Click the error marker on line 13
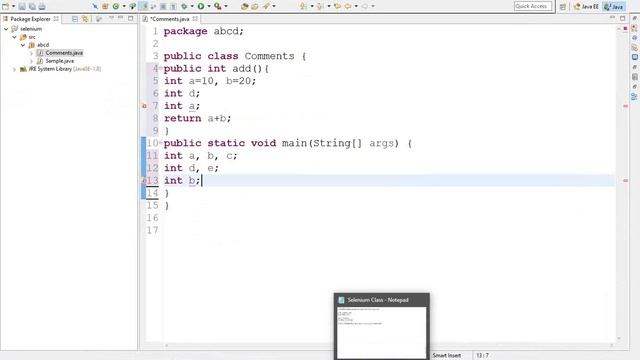This screenshot has width=640, height=360. 144,180
